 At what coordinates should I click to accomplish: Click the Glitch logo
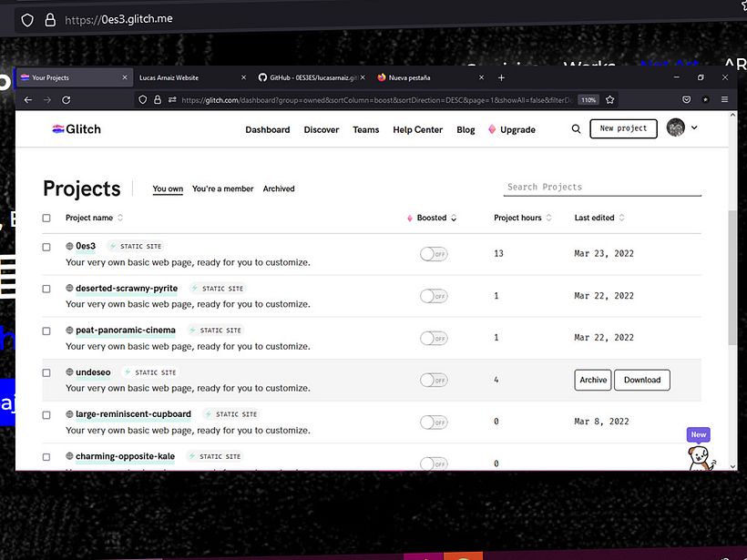77,129
